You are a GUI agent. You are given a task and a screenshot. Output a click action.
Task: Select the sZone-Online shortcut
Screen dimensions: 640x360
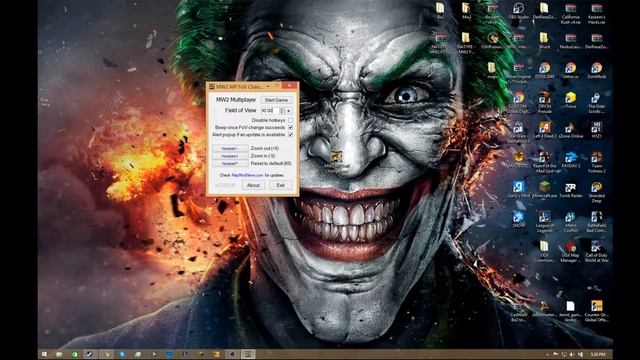(x=571, y=130)
